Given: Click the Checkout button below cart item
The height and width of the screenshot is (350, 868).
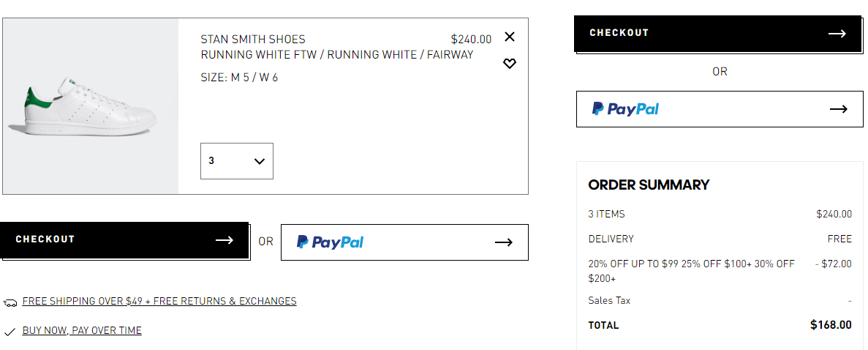Looking at the screenshot, I should 124,239.
